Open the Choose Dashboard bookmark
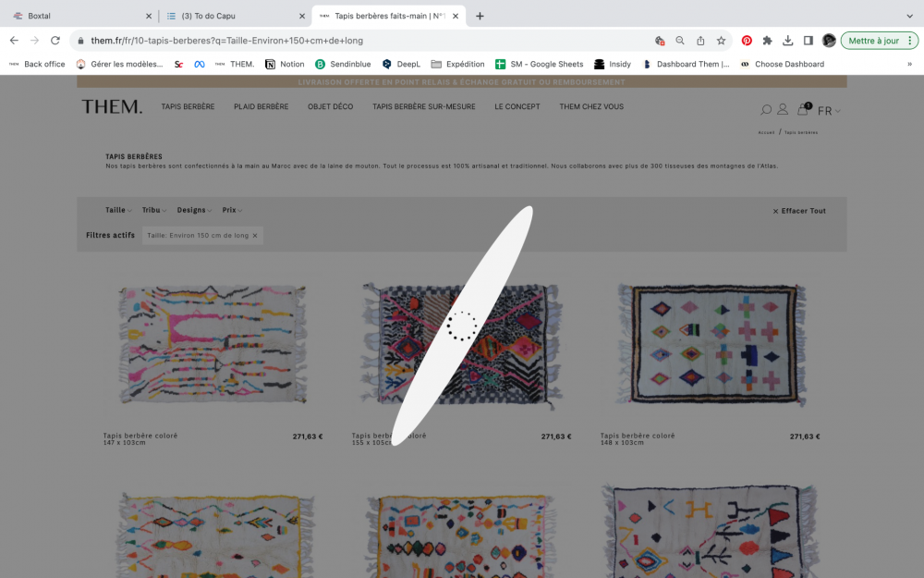Image resolution: width=924 pixels, height=578 pixels. (782, 64)
